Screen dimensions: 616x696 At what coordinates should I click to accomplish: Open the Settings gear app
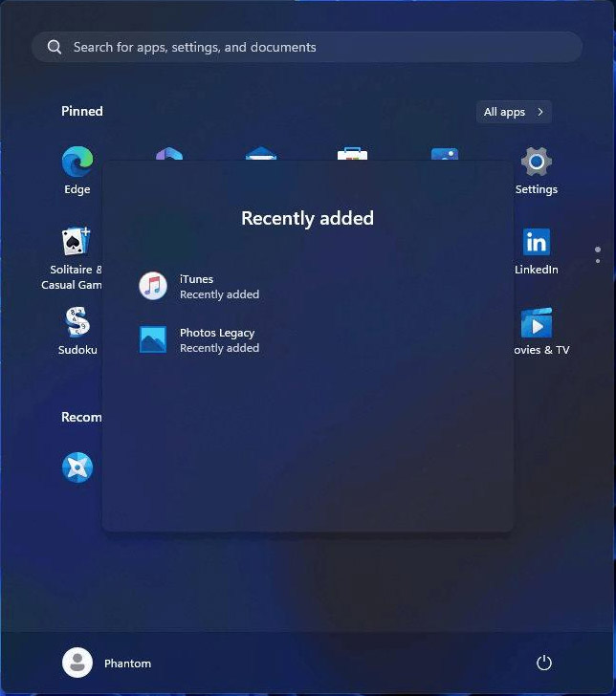[536, 162]
